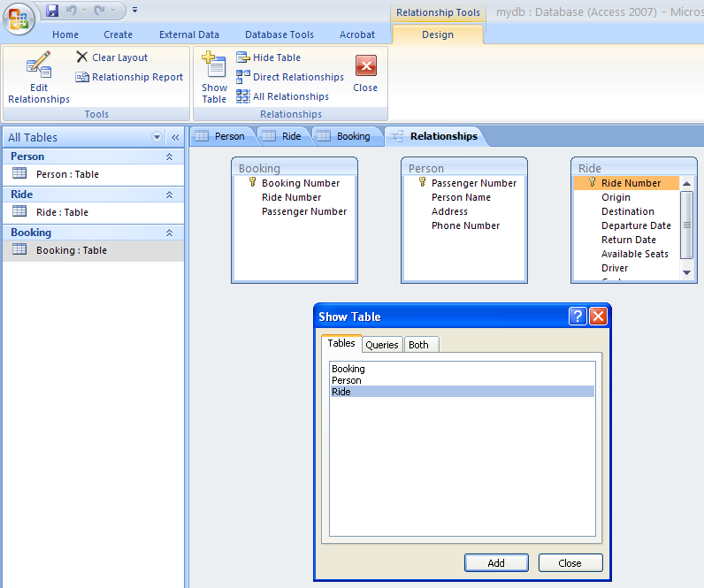Switch to the Queries tab in dialog
Screen dimensions: 704x588
tap(382, 345)
